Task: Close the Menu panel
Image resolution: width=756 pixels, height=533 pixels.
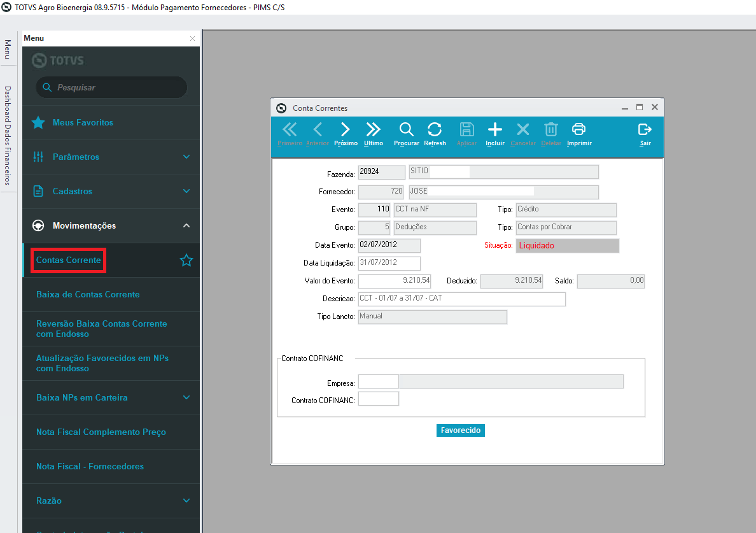Action: tap(192, 38)
